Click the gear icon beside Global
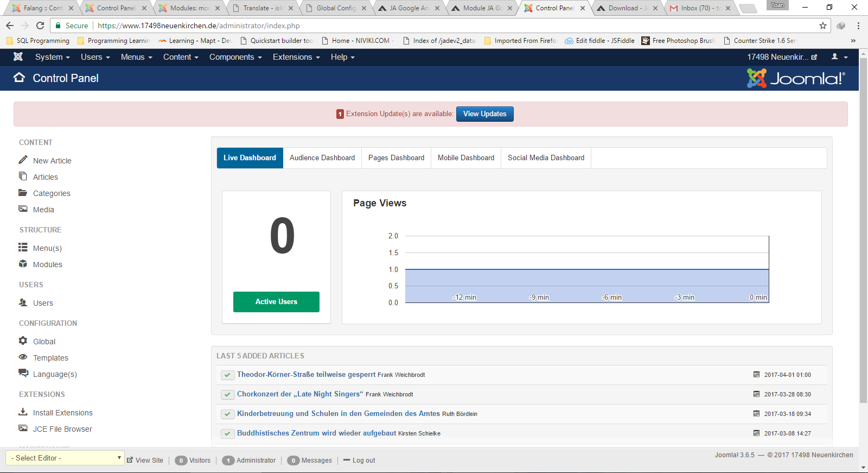 (23, 340)
